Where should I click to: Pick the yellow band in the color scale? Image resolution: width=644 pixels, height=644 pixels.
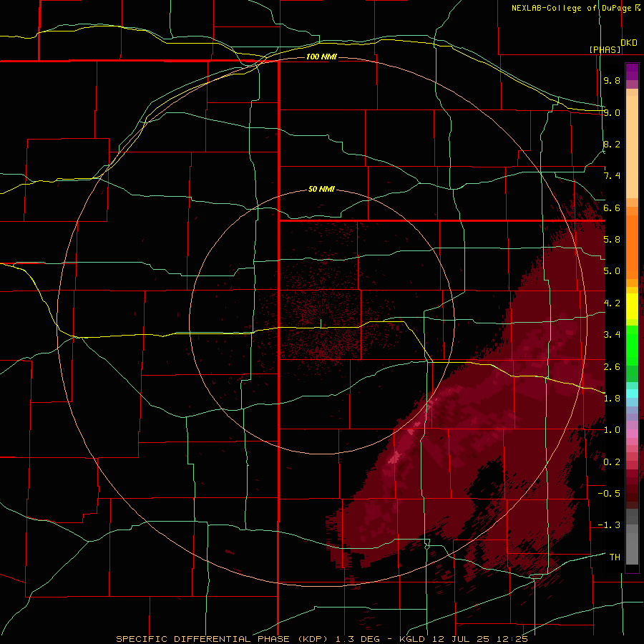632,306
